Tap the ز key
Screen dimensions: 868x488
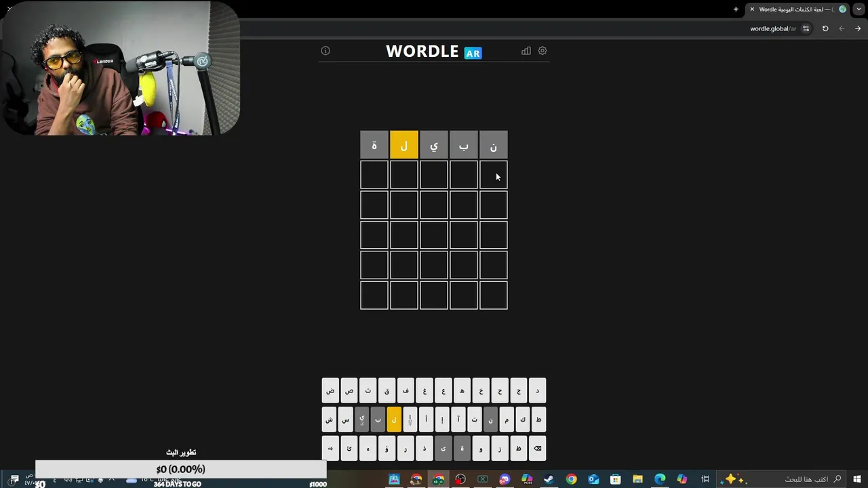[x=500, y=449]
